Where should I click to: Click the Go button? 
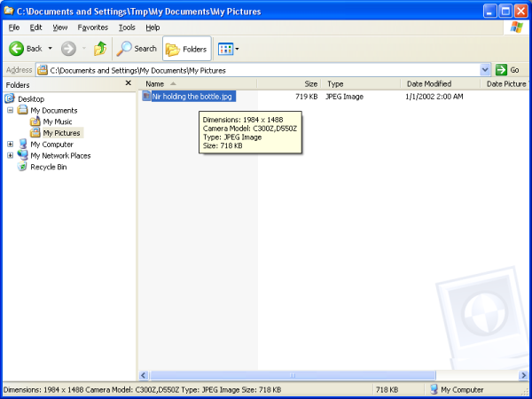tap(508, 70)
